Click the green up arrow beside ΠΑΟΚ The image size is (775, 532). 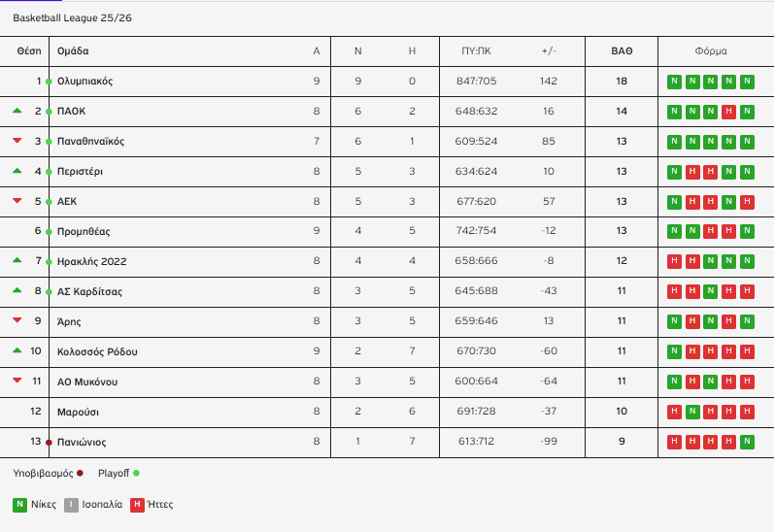pyautogui.click(x=17, y=111)
